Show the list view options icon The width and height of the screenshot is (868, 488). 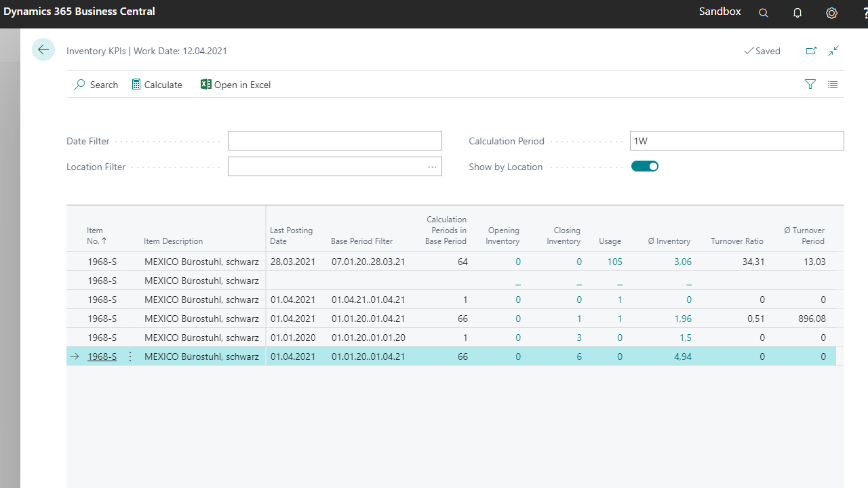833,84
